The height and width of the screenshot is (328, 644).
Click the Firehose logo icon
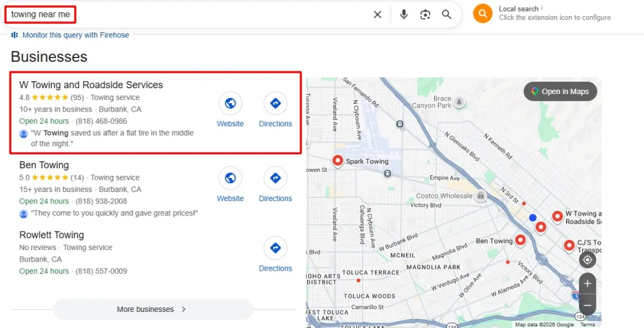coord(14,35)
